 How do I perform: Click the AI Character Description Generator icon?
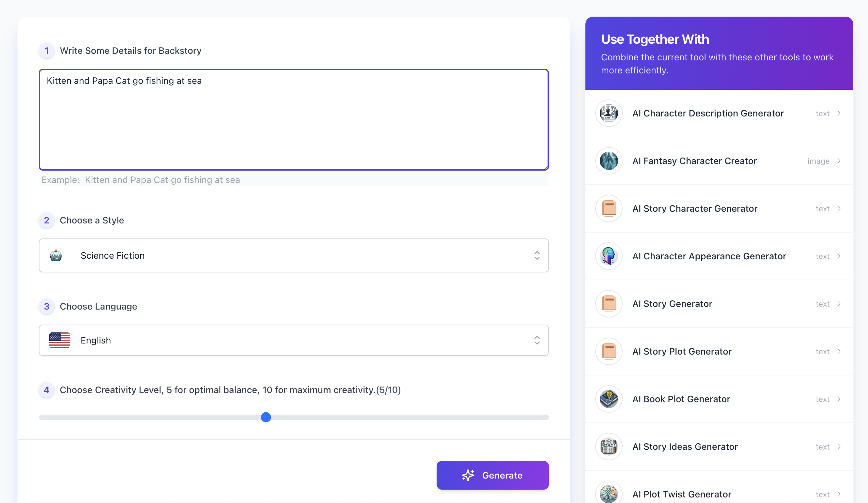(608, 113)
